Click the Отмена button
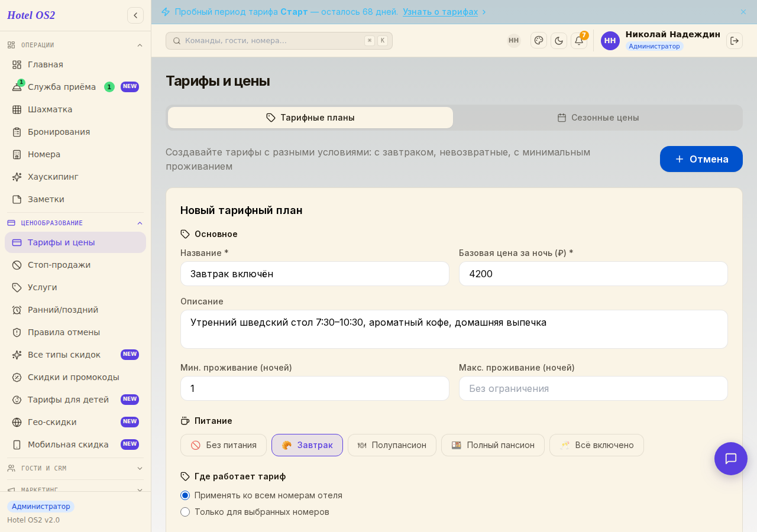 [701, 159]
